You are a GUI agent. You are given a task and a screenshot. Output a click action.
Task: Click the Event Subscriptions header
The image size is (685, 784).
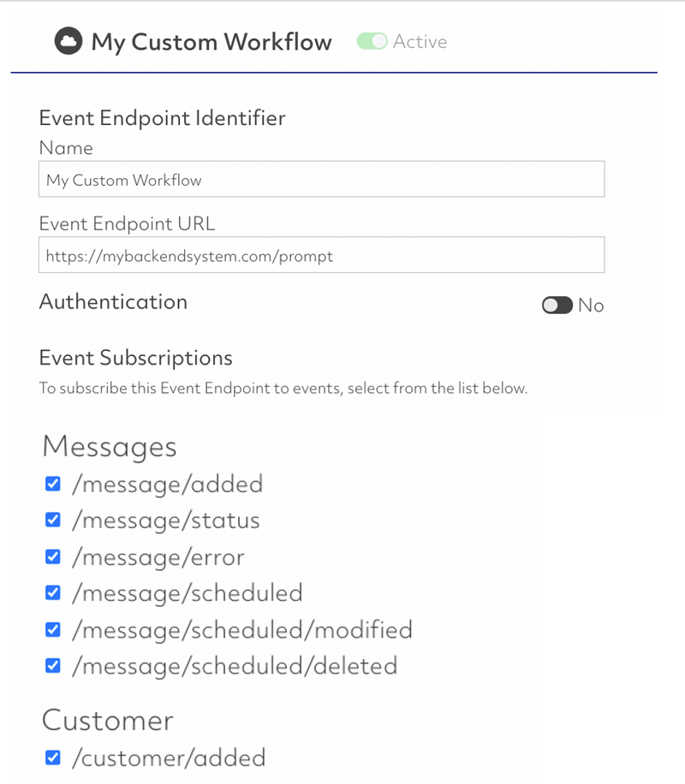(134, 357)
